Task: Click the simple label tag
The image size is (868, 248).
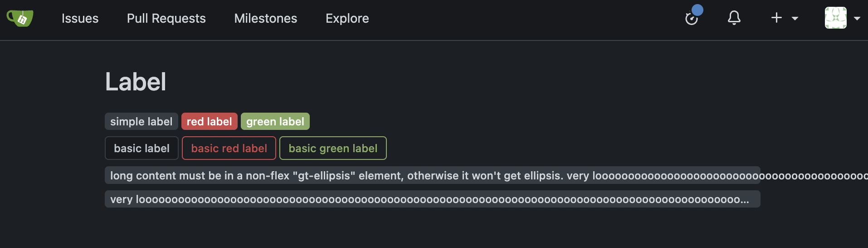Action: (141, 121)
